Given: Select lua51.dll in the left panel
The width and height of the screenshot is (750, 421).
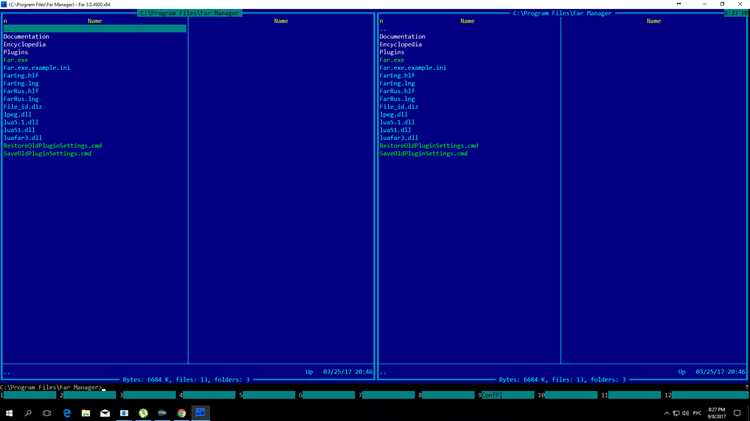Looking at the screenshot, I should coord(19,130).
